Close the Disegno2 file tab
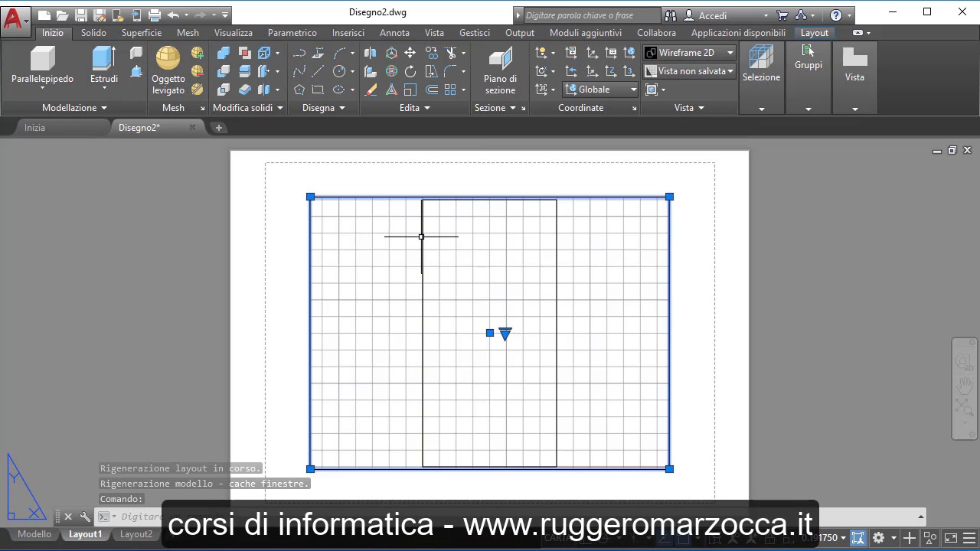The height and width of the screenshot is (551, 980). coord(192,128)
